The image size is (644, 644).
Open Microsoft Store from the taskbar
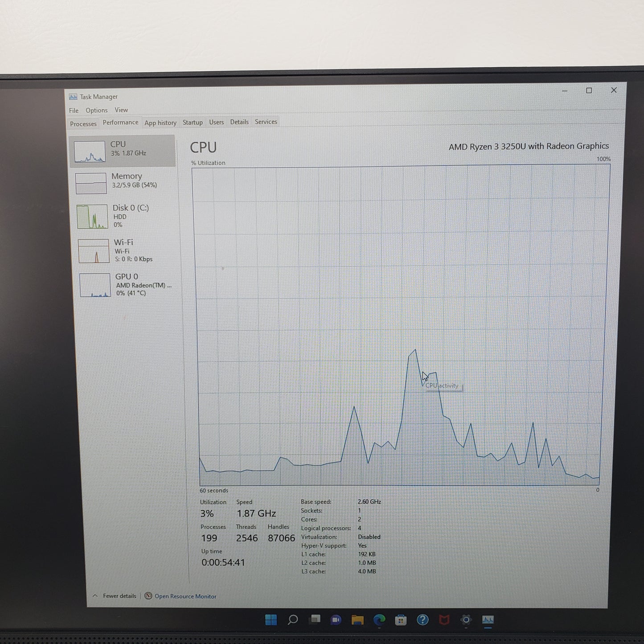click(x=401, y=620)
